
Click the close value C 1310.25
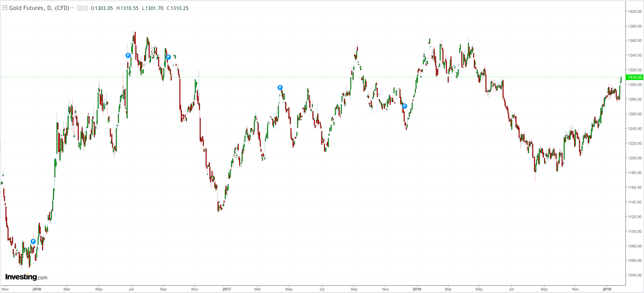pyautogui.click(x=177, y=8)
